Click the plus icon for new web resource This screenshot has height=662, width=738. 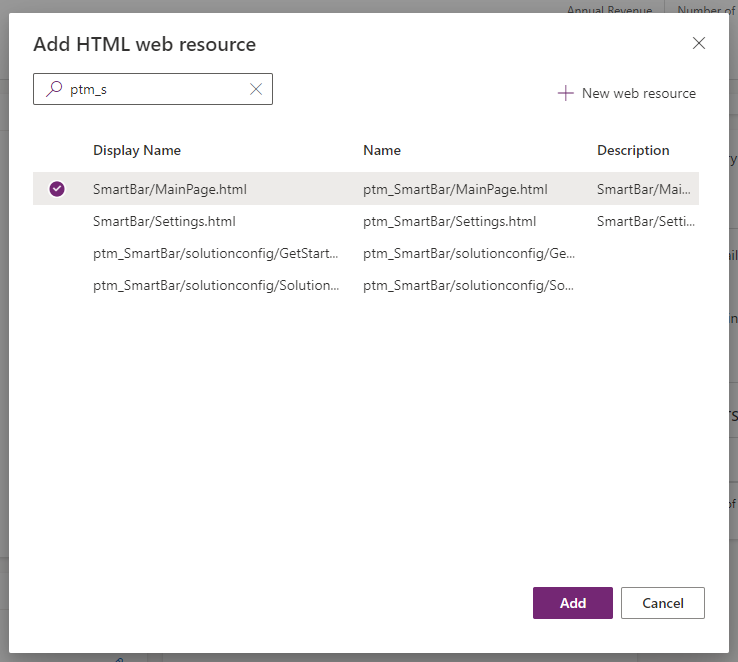(x=565, y=93)
